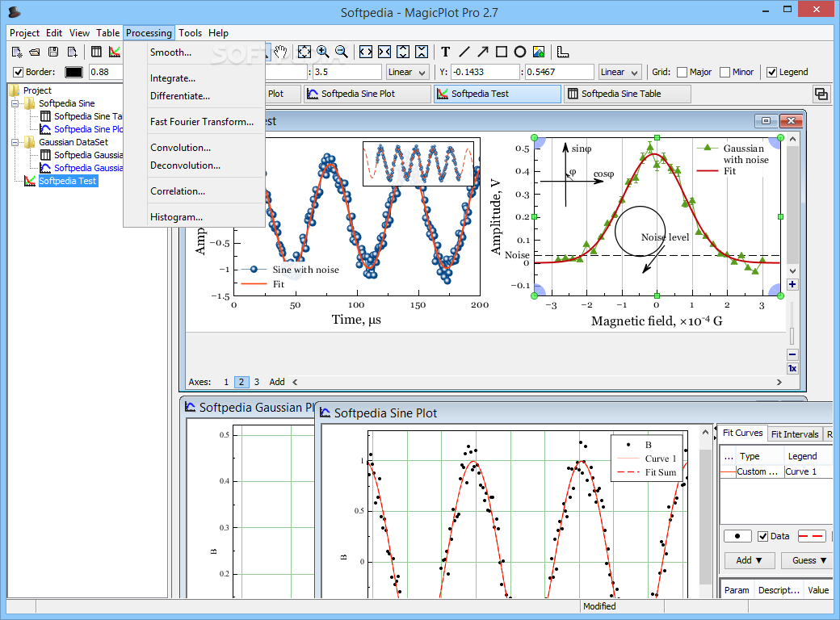Screen dimensions: 840x620
Task: Click the shrink vertically icon
Action: click(x=422, y=52)
